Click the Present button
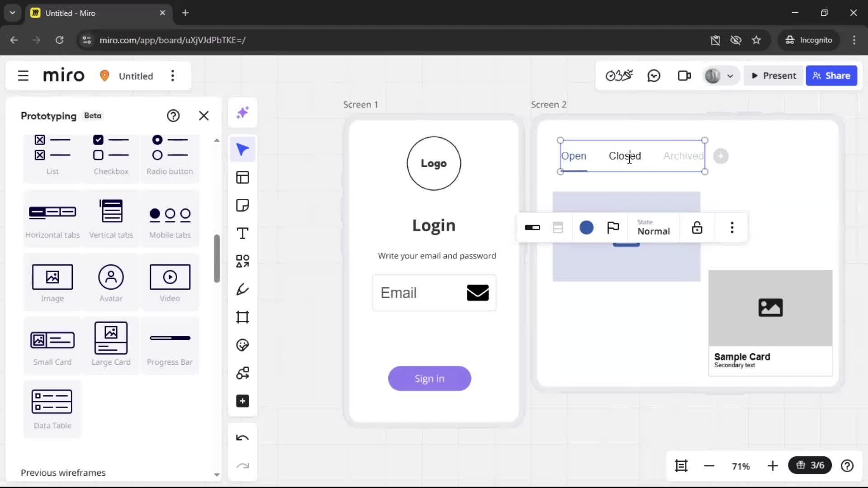Viewport: 868px width, 488px height. pos(774,76)
